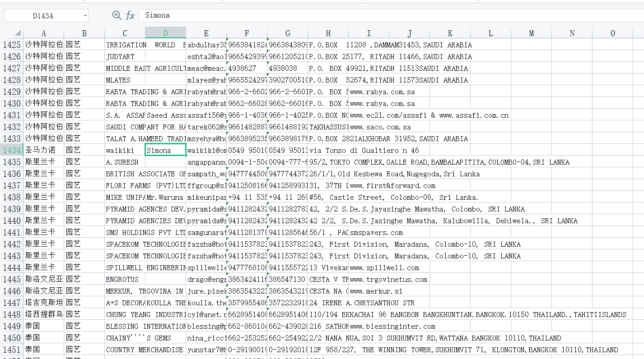Click www.rabya.com.sa in row 1429
The height and width of the screenshot is (359, 644).
(369, 92)
